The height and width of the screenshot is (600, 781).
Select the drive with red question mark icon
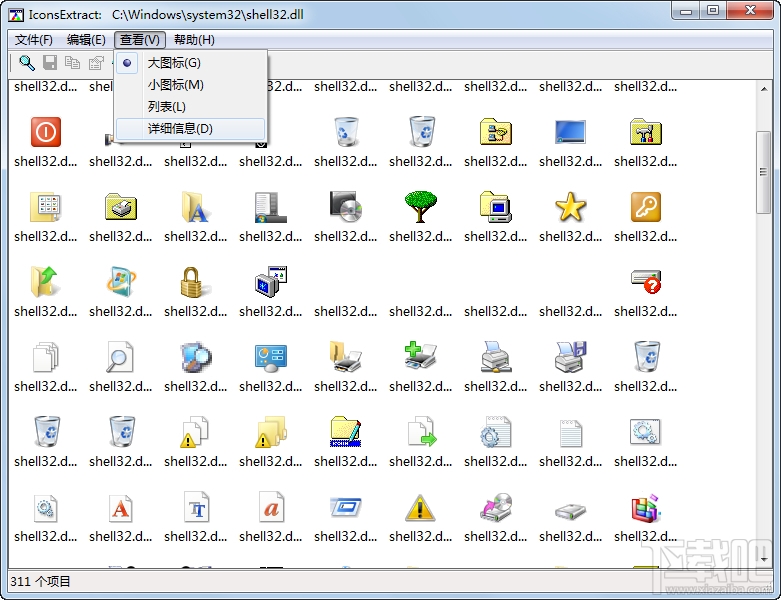[646, 282]
